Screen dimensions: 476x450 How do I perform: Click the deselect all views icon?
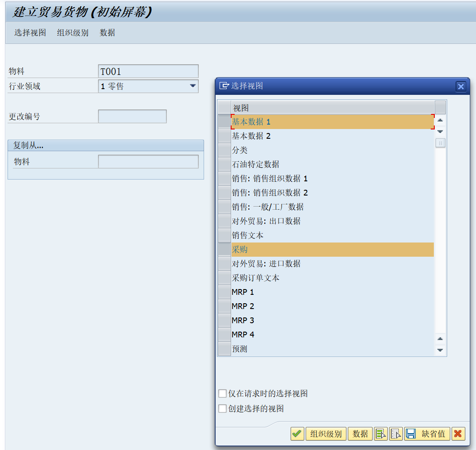click(396, 434)
